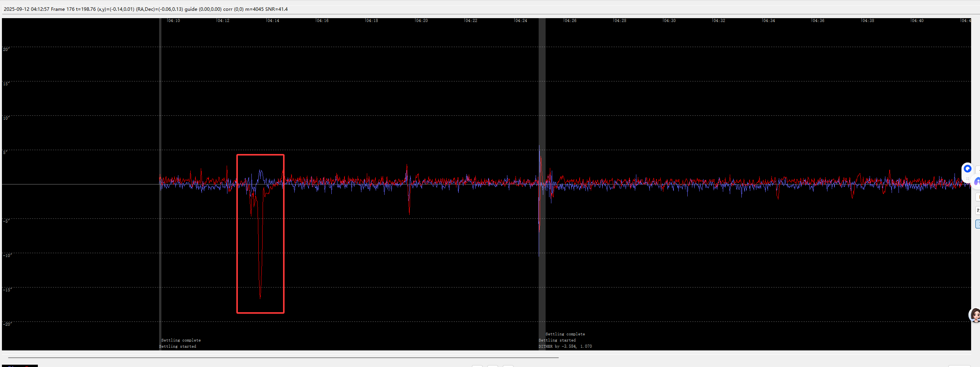Viewport: 980px width, 367px height.
Task: Click the first Settling complete label near 04:10
Action: 181,340
